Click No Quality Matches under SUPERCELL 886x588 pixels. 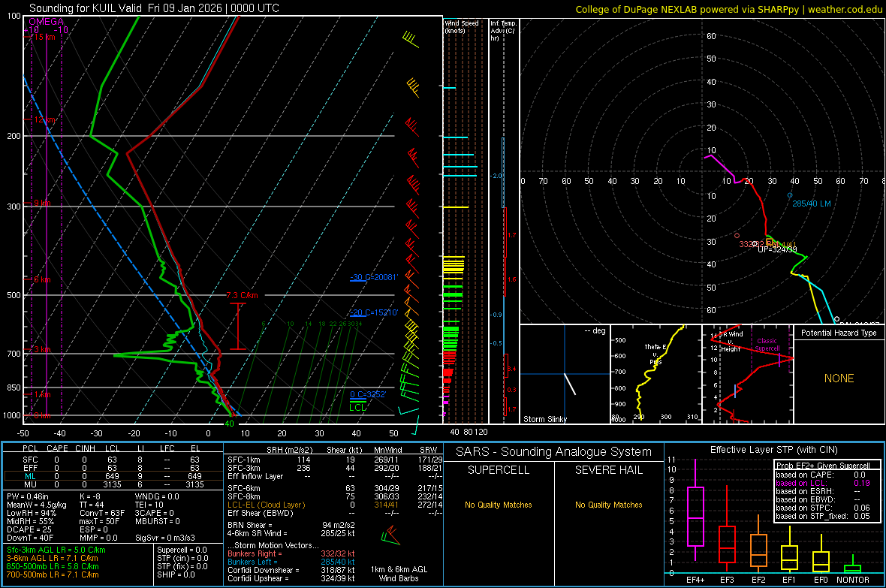click(499, 505)
